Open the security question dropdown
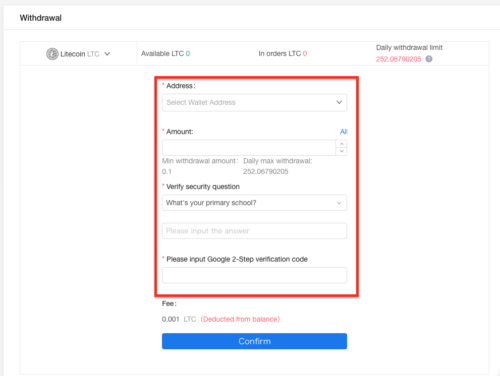The height and width of the screenshot is (376, 500). pos(254,203)
